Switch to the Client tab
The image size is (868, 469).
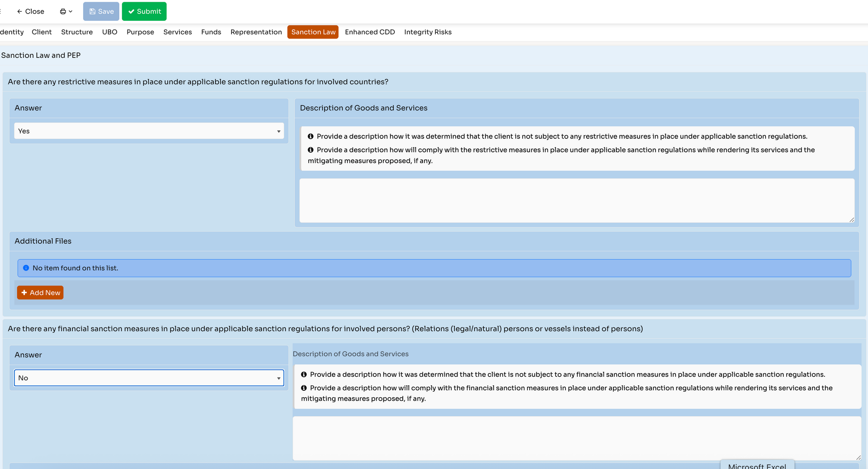[42, 32]
